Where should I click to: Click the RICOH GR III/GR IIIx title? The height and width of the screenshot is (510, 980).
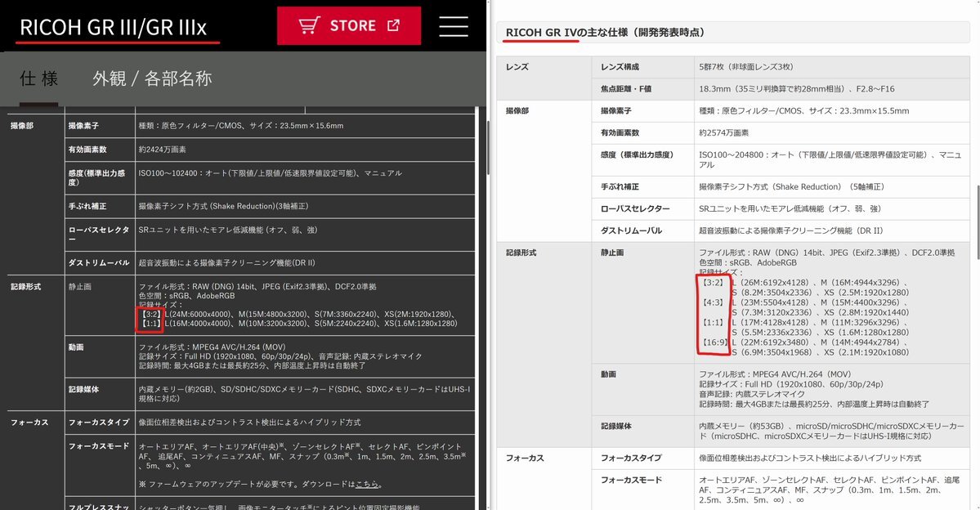coord(113,28)
